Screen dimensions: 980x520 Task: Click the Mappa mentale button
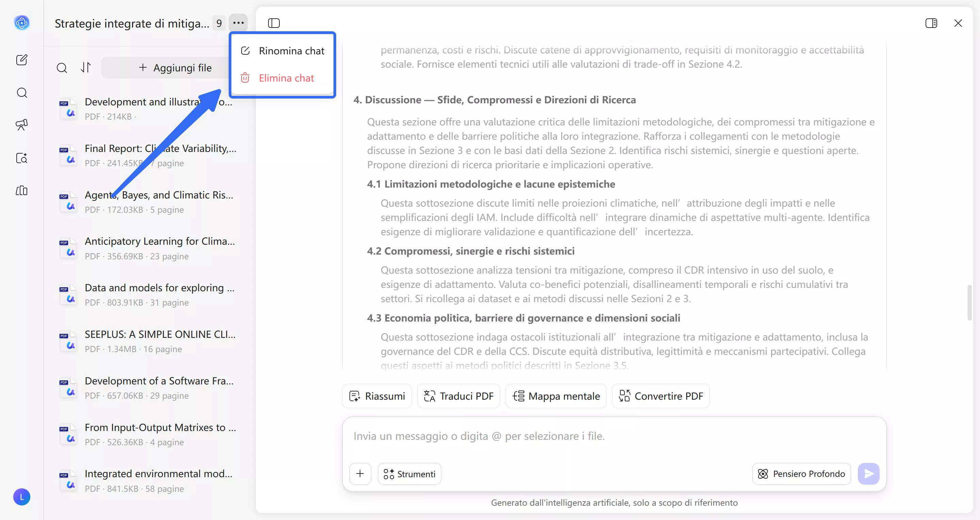coord(556,396)
